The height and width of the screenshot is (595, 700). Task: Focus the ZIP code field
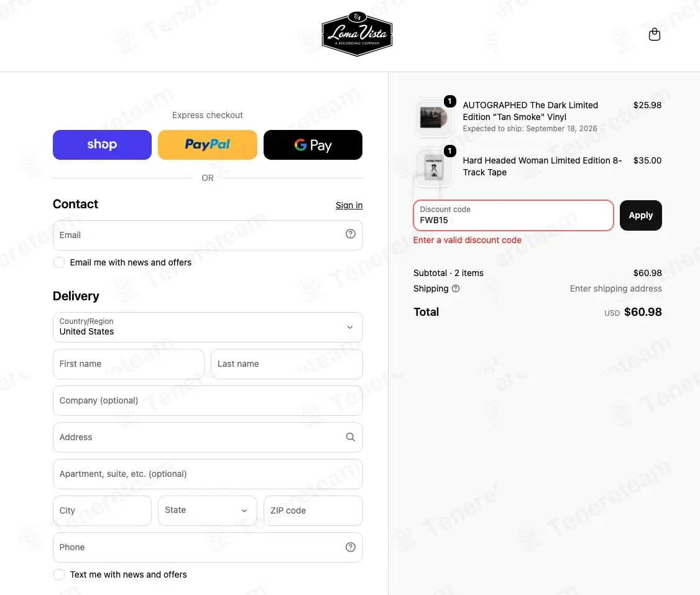point(313,510)
